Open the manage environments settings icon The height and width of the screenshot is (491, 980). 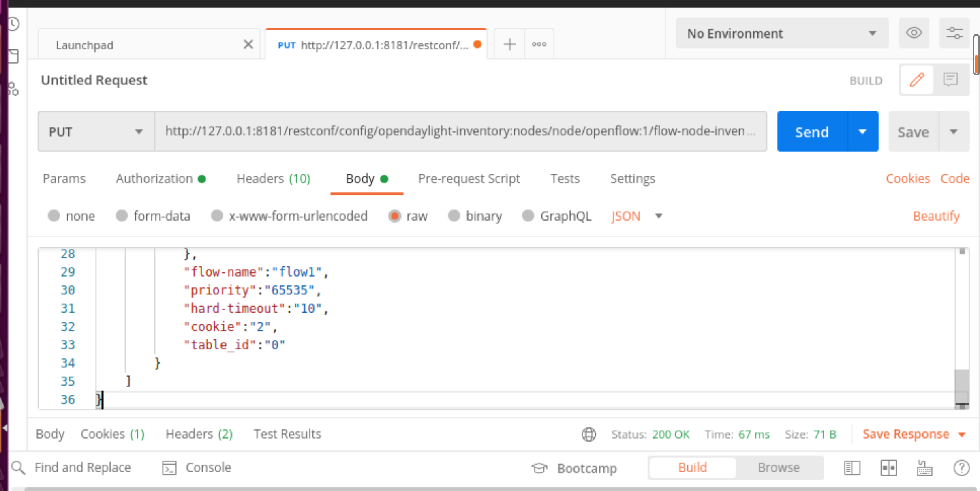[954, 33]
